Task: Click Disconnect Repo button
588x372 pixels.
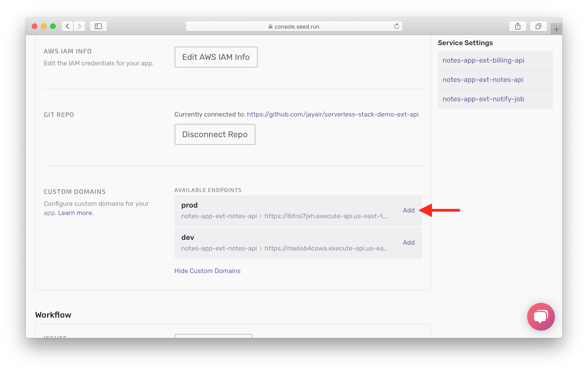Action: (214, 134)
